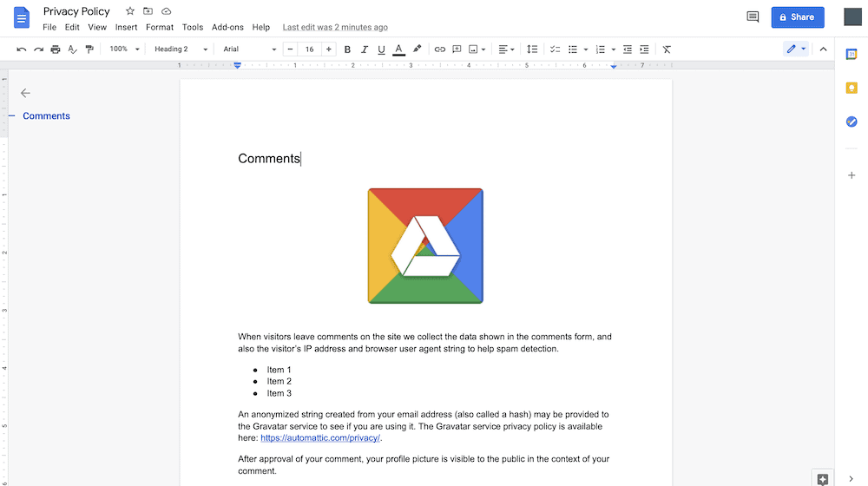Expand bulleted list options arrow
Screen dimensions: 868x486
coord(586,49)
